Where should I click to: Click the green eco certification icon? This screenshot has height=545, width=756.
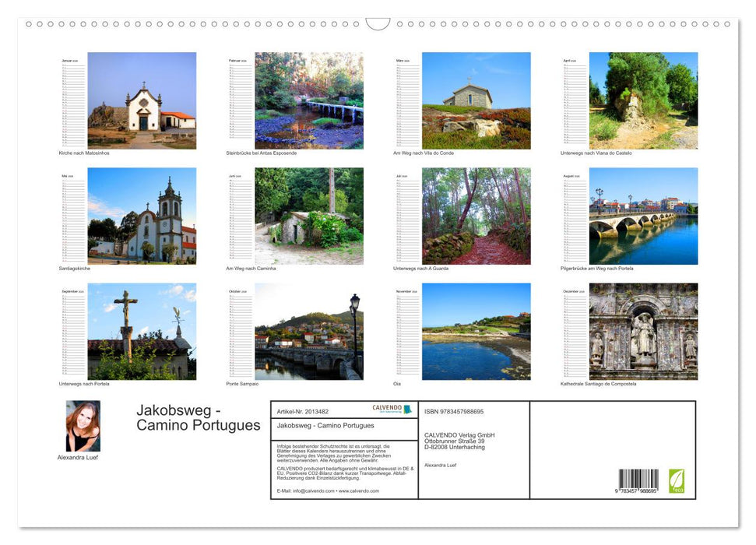[x=676, y=482]
